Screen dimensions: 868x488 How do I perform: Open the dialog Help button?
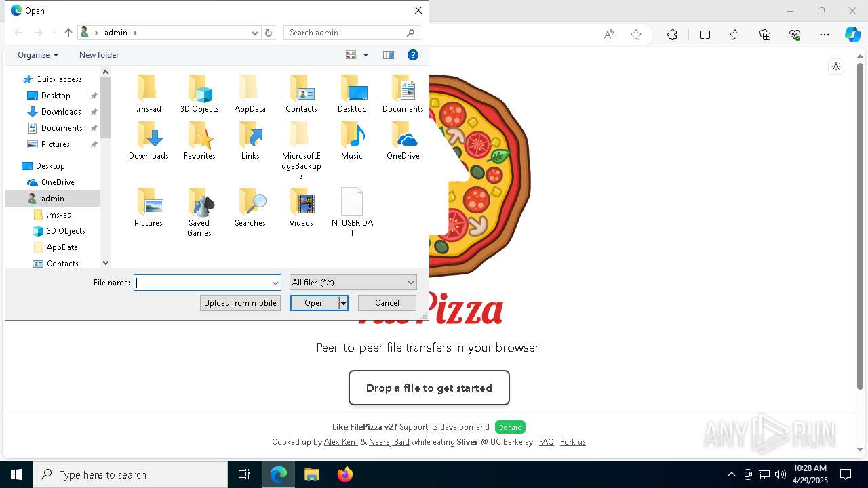click(x=412, y=55)
